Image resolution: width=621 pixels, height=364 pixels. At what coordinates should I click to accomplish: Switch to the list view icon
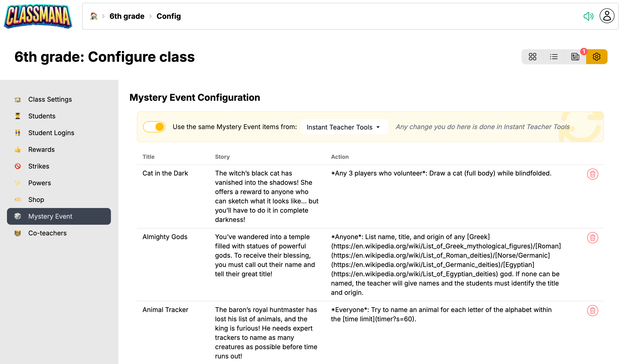[x=554, y=57]
